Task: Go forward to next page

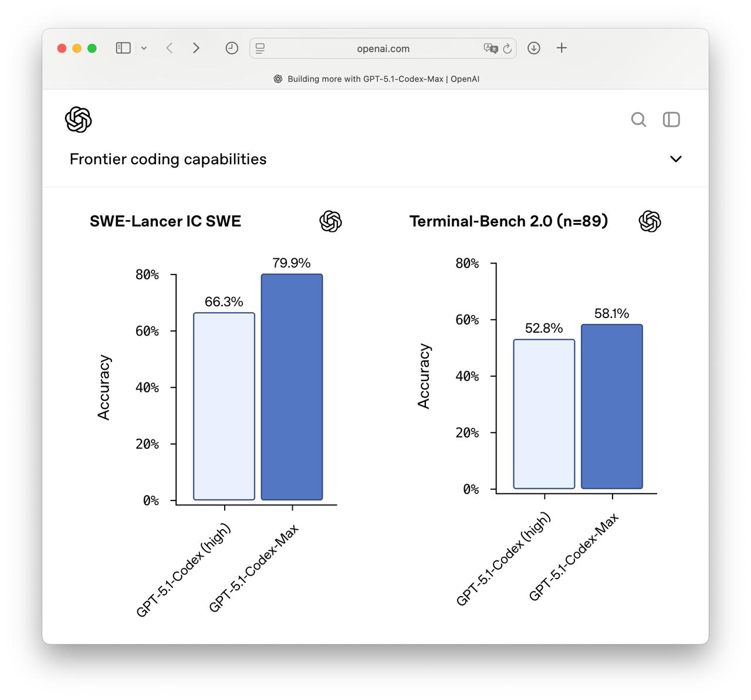Action: point(196,48)
